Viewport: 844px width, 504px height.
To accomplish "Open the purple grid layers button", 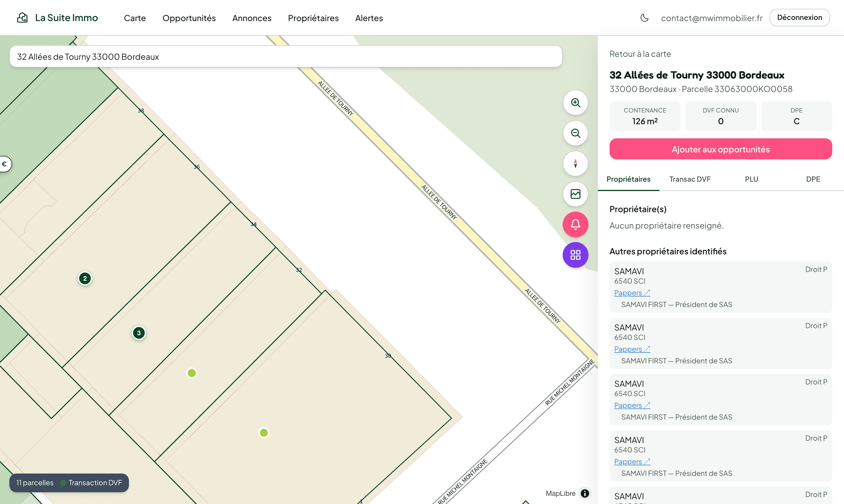I will [575, 255].
